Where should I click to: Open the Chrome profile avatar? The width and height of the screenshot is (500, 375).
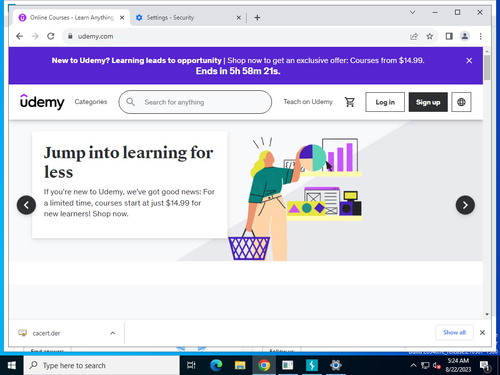(x=465, y=36)
